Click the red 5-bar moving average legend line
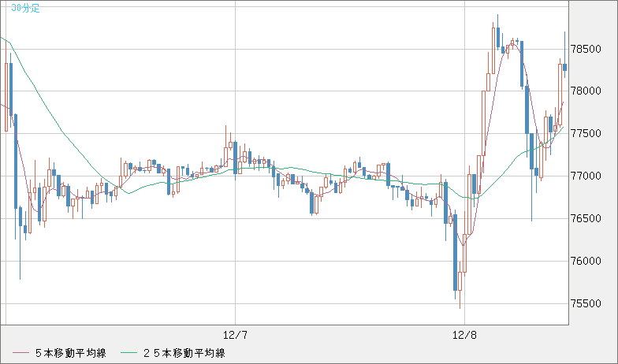Screen dimensions: 618x364 click(20, 353)
